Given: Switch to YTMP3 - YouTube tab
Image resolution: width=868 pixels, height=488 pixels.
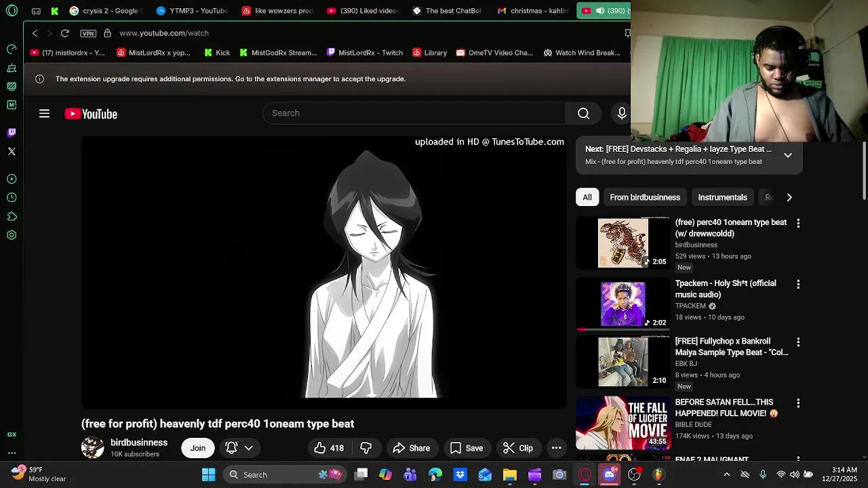Looking at the screenshot, I should point(192,11).
